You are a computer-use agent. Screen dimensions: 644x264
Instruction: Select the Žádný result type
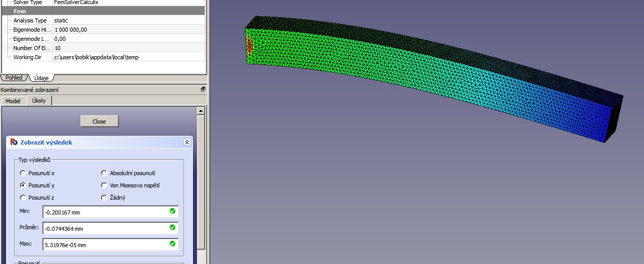point(104,198)
